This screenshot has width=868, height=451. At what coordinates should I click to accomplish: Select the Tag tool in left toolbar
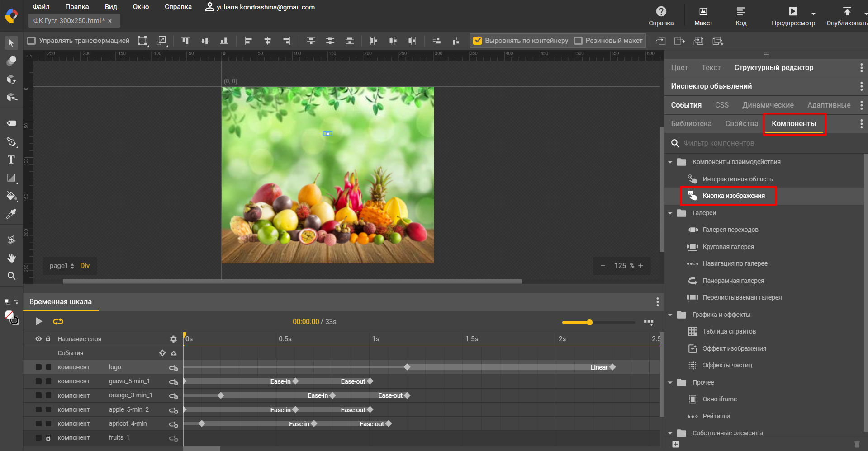[11, 123]
